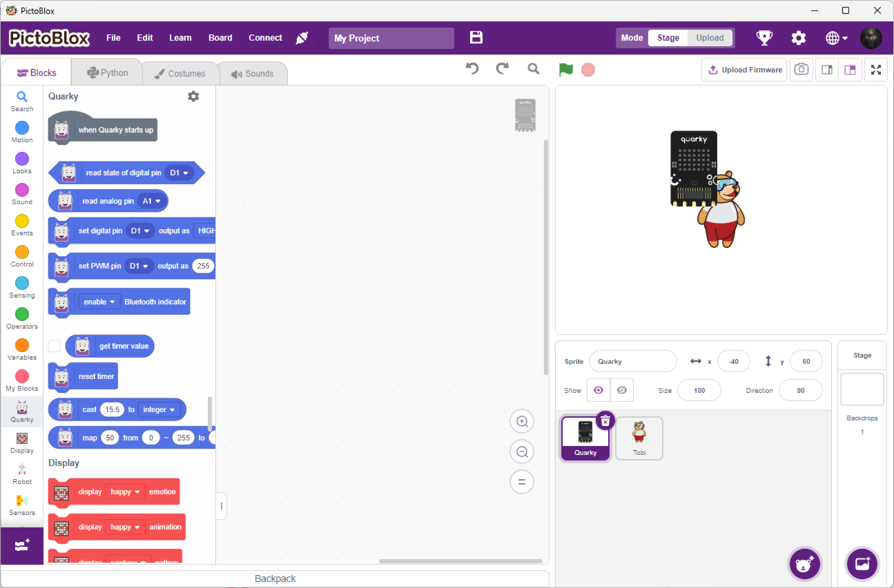The width and height of the screenshot is (894, 588).
Task: Click the add extension button
Action: coord(22,545)
